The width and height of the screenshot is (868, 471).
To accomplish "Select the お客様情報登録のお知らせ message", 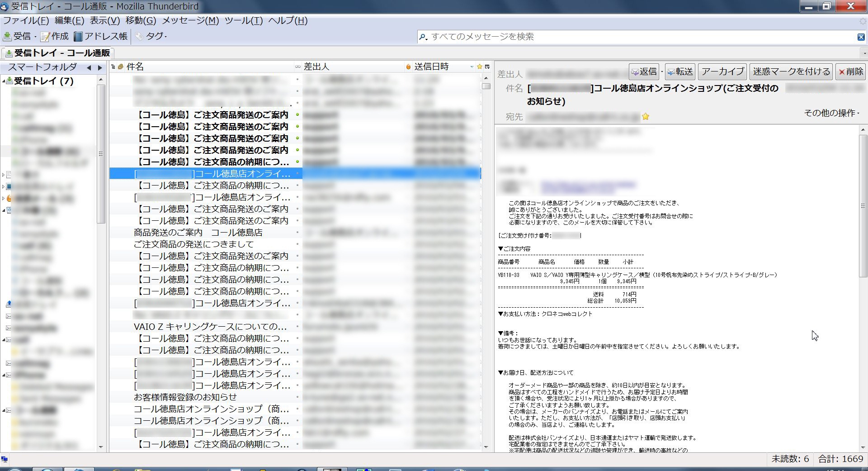I will [185, 397].
